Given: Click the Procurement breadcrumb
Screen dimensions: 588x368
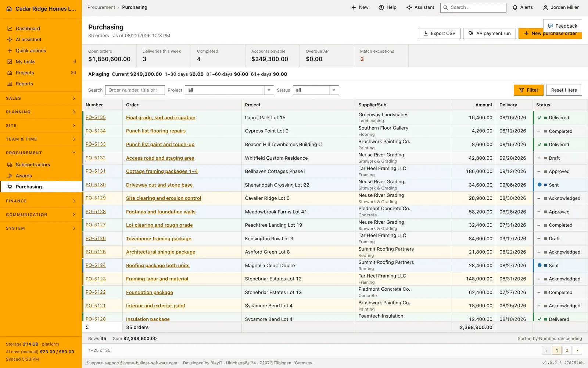Looking at the screenshot, I should pos(101,7).
